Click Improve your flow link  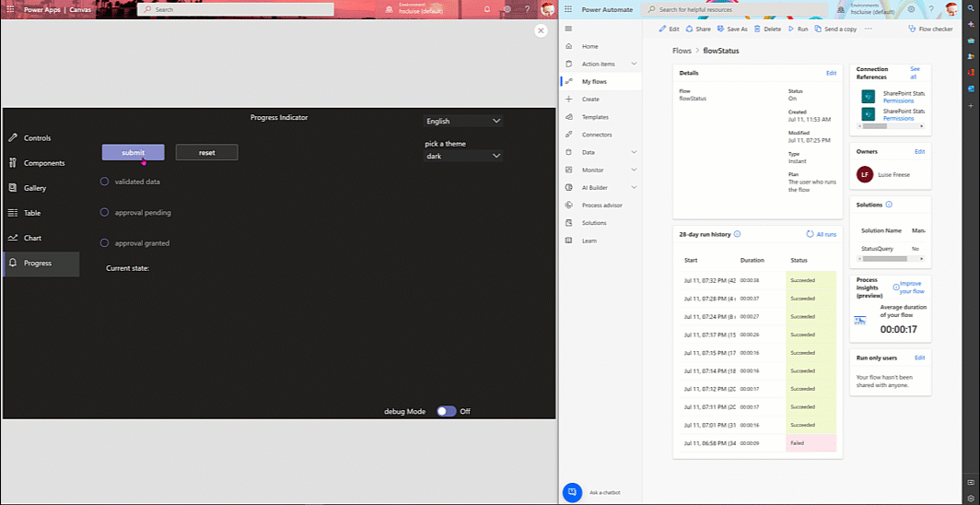(x=912, y=288)
